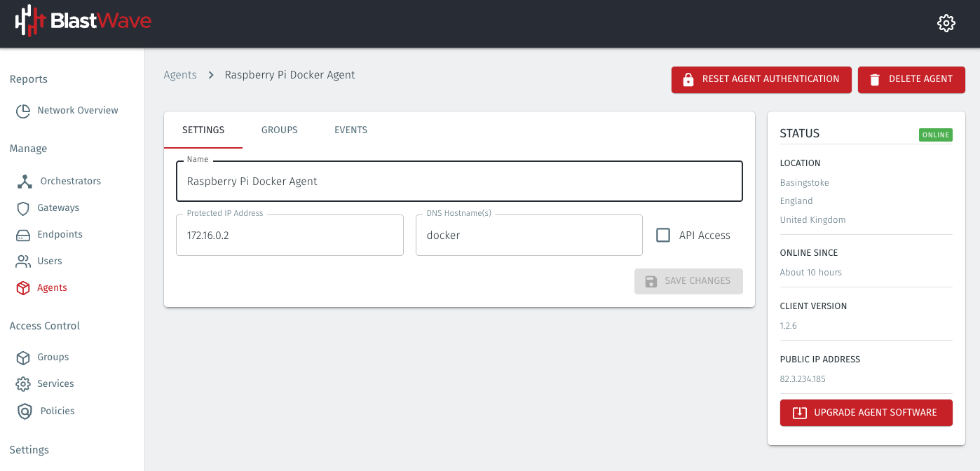980x471 pixels.
Task: Click the Orchestrators icon in the sidebar
Action: pyautogui.click(x=23, y=181)
